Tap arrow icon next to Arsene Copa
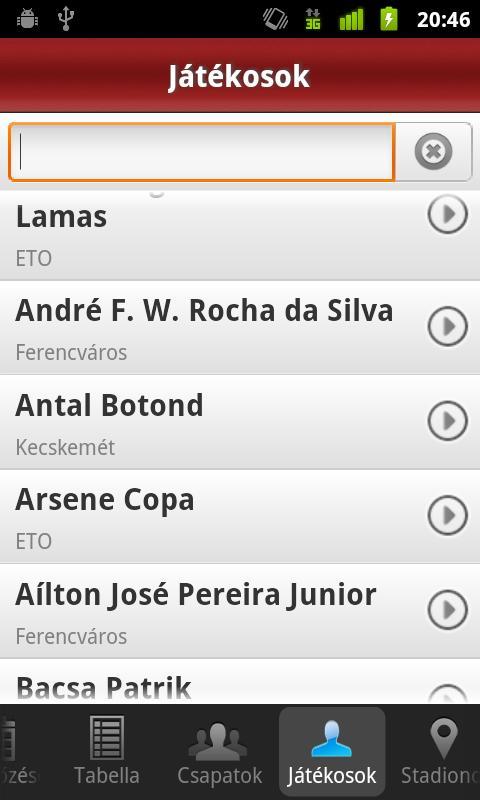The width and height of the screenshot is (480, 800). click(x=447, y=515)
